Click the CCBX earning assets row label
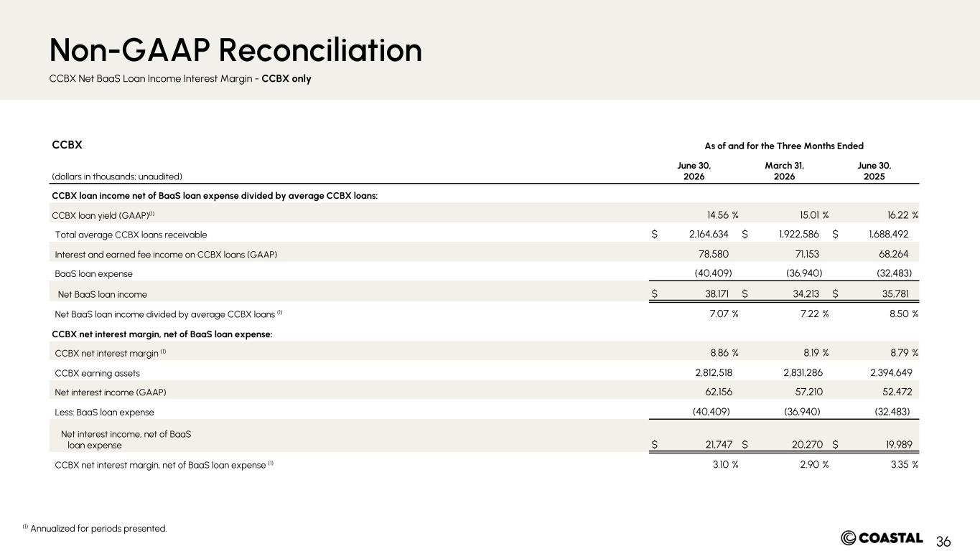The width and height of the screenshot is (980, 551). [x=97, y=373]
